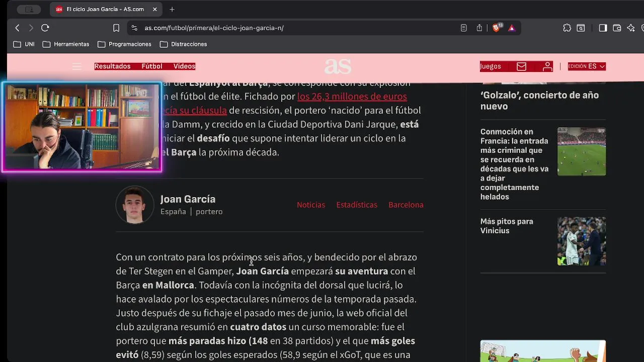Open the Distracciones bookmarks folder
This screenshot has width=644, height=362.
(184, 44)
